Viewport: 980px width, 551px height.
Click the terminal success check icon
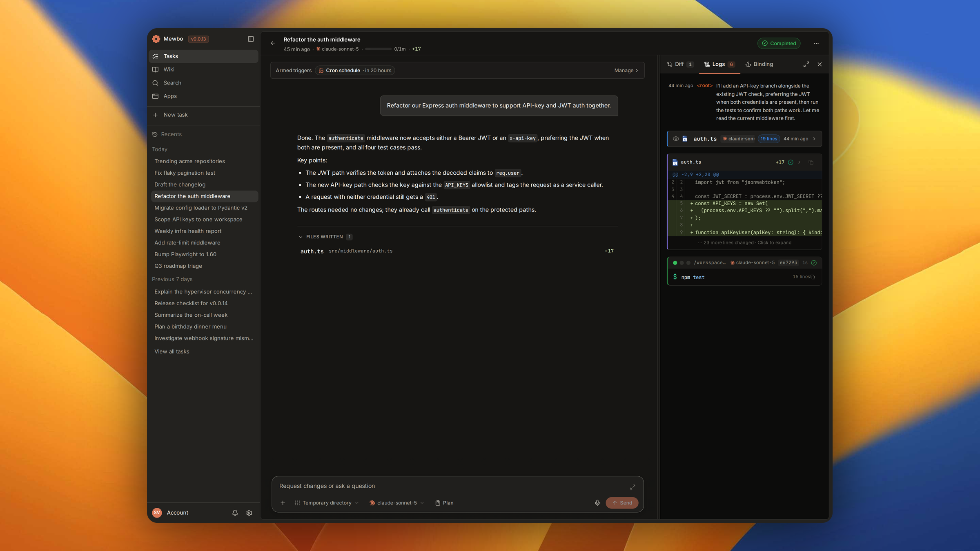(x=814, y=263)
